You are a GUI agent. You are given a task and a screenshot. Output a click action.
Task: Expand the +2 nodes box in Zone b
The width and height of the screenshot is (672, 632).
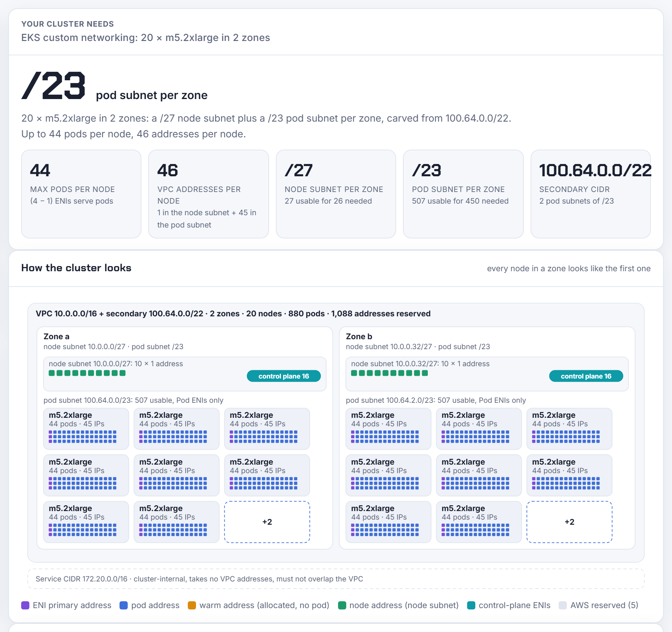coord(569,522)
